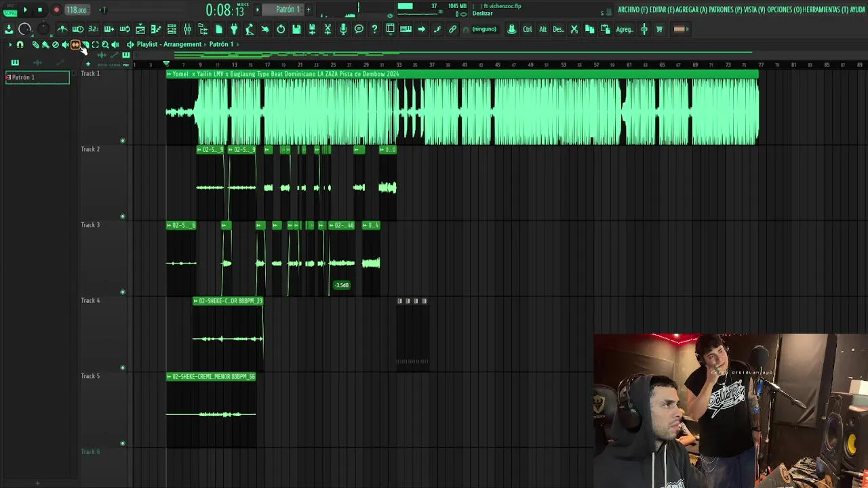Image resolution: width=868 pixels, height=488 pixels.
Task: Click the link chain icon
Action: pos(452,29)
